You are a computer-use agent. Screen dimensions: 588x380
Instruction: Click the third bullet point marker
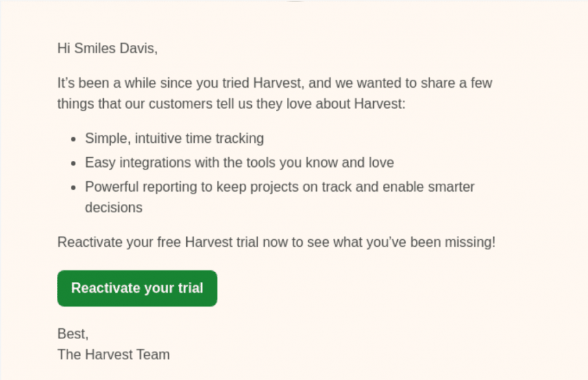[73, 187]
